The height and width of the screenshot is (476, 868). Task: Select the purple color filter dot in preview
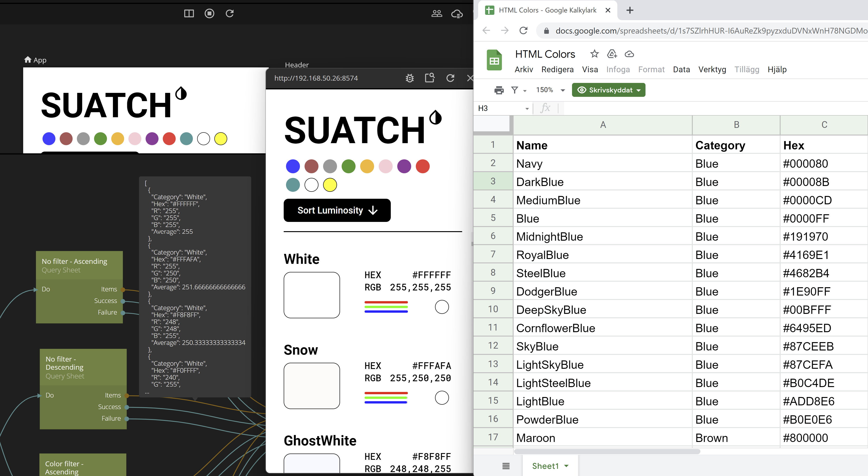click(x=404, y=166)
